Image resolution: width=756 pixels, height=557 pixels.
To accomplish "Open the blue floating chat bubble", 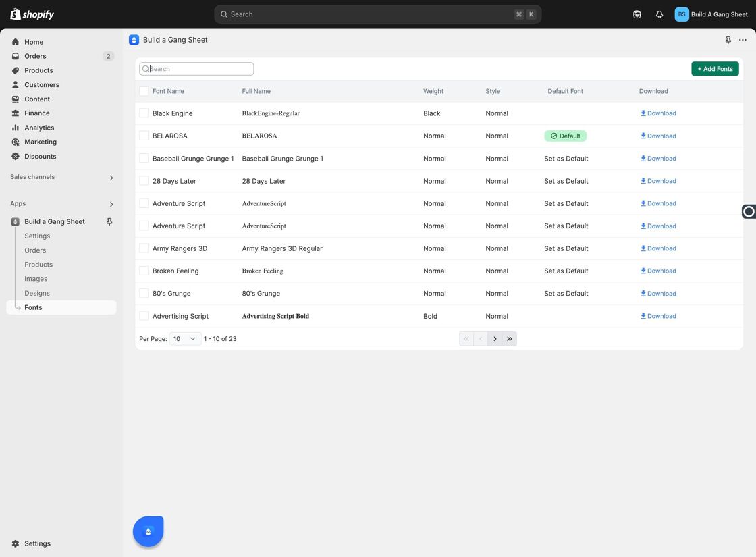I will tap(148, 531).
